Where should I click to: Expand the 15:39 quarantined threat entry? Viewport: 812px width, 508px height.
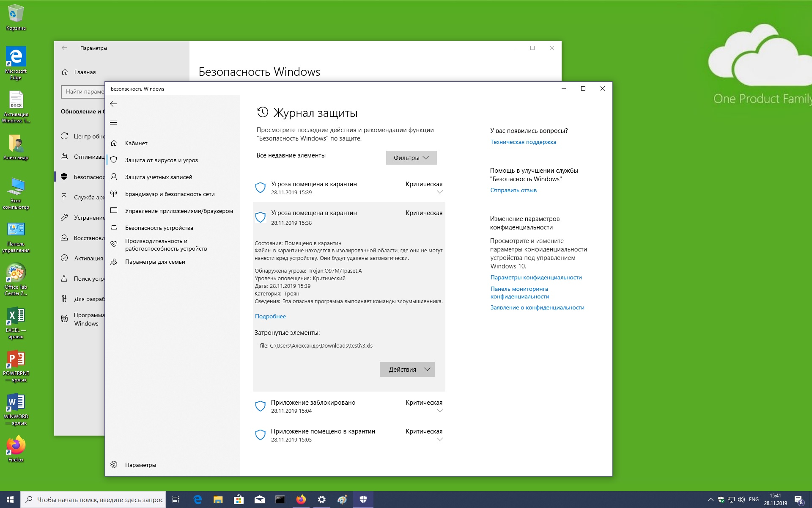pyautogui.click(x=439, y=192)
